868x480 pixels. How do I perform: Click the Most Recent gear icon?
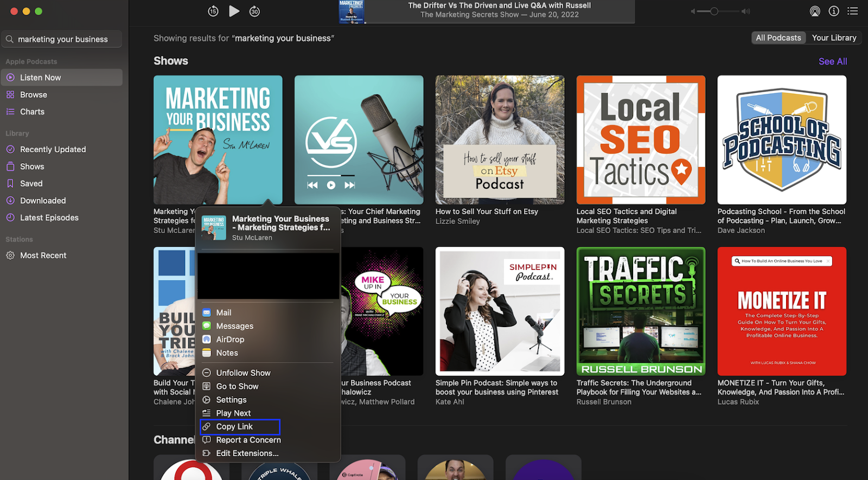click(x=10, y=255)
